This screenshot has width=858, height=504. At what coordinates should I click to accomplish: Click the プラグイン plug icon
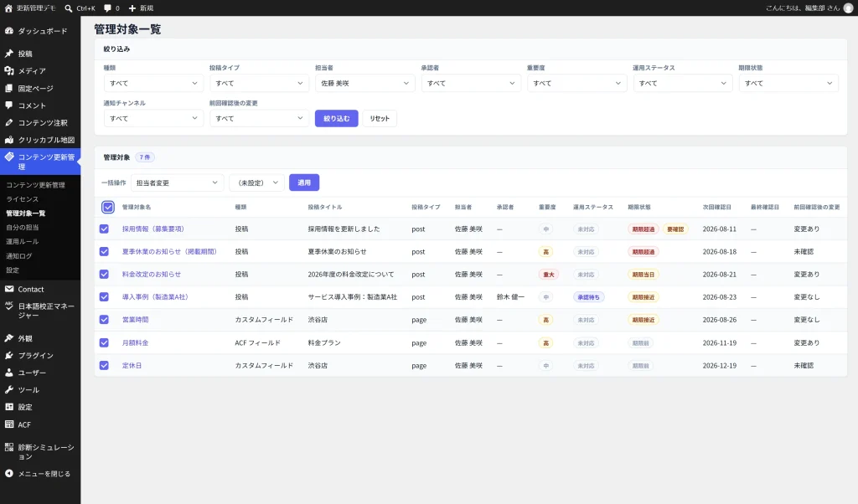(9, 355)
